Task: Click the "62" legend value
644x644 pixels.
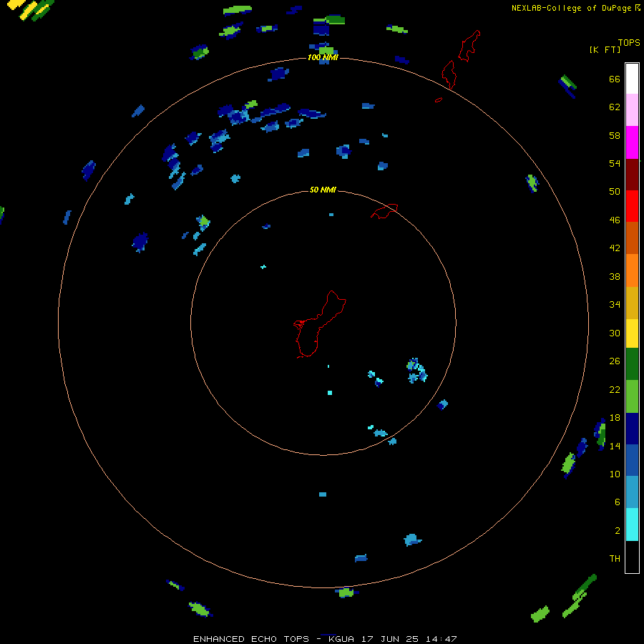Action: pos(615,107)
